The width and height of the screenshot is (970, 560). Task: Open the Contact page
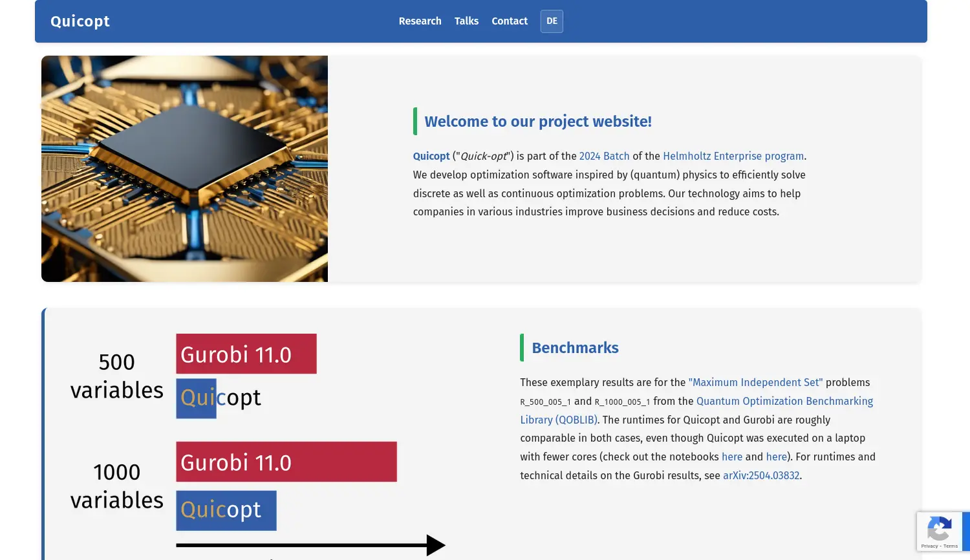coord(510,21)
